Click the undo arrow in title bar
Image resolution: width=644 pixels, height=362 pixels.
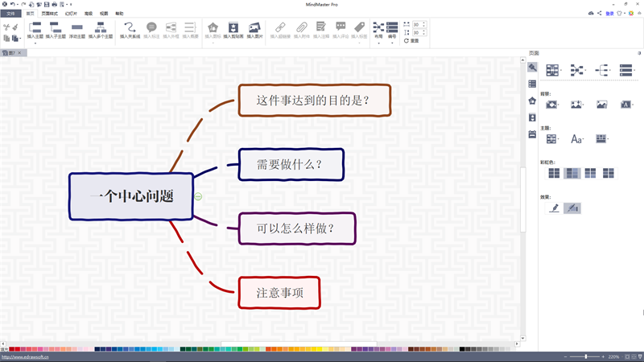[13, 4]
